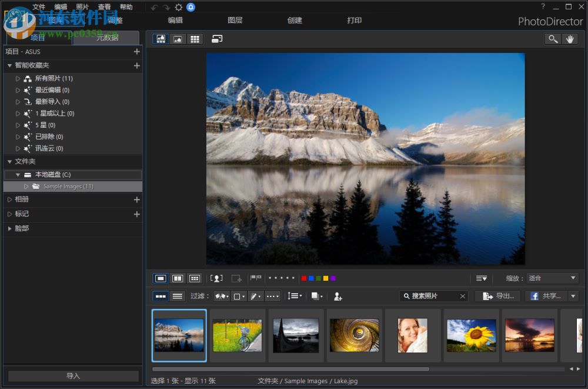Click the face tagging icon
The width and height of the screenshot is (588, 389).
pyautogui.click(x=216, y=278)
